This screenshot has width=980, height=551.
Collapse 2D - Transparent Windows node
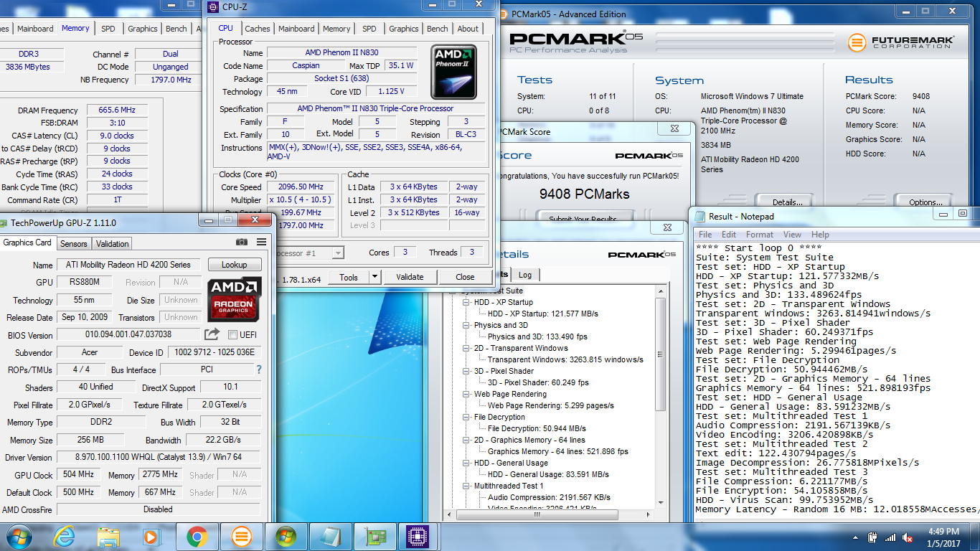click(466, 348)
